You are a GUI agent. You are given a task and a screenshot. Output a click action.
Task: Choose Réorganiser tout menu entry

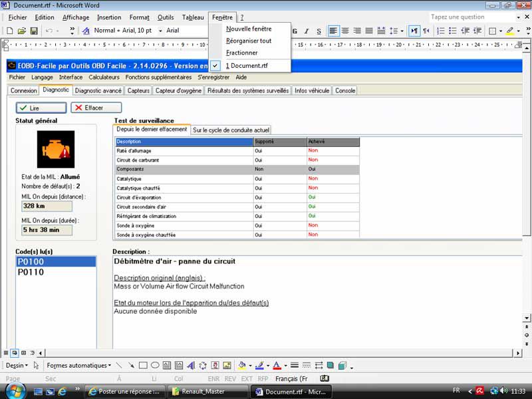pos(249,41)
